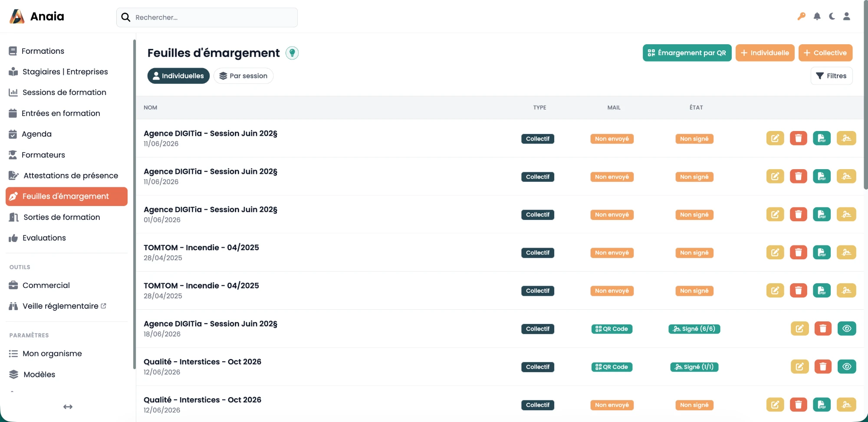
Task: Create a new Collective sheet
Action: click(x=825, y=53)
